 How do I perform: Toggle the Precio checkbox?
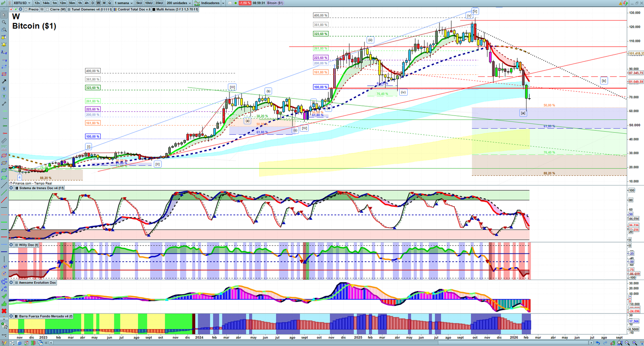(x=26, y=9)
